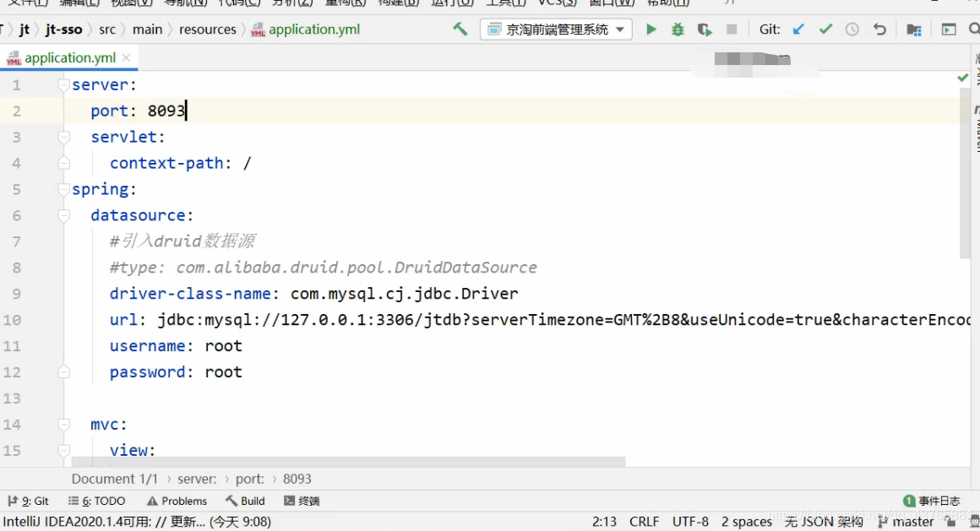Viewport: 980px width, 531px height.
Task: Click the horizontal editor scrollbar
Action: click(348, 461)
